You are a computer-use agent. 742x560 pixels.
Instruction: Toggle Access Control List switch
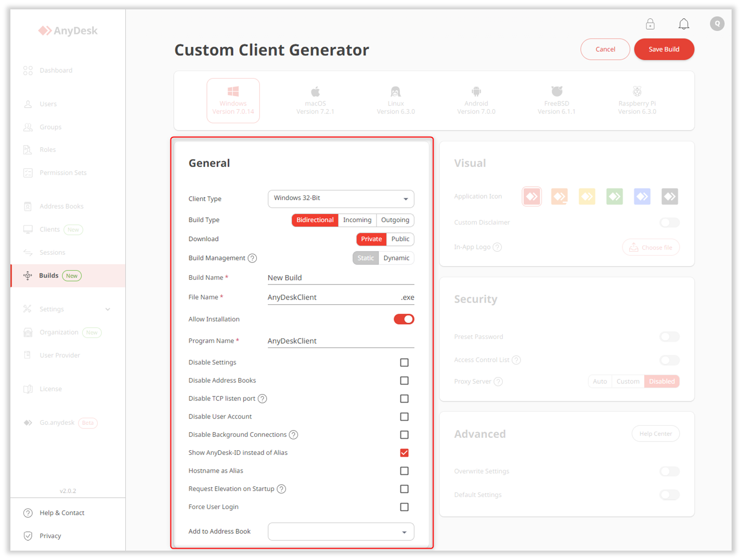click(669, 360)
